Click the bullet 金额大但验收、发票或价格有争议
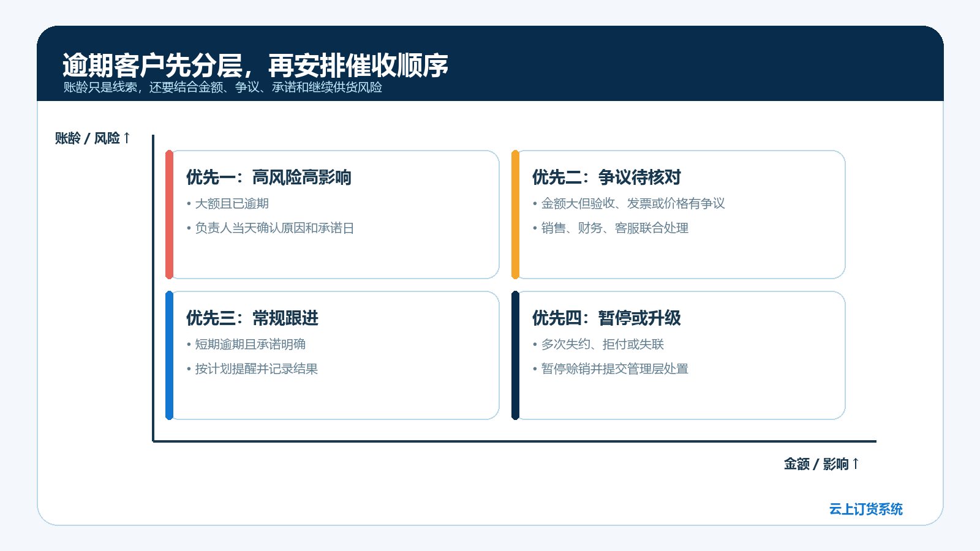 click(628, 204)
